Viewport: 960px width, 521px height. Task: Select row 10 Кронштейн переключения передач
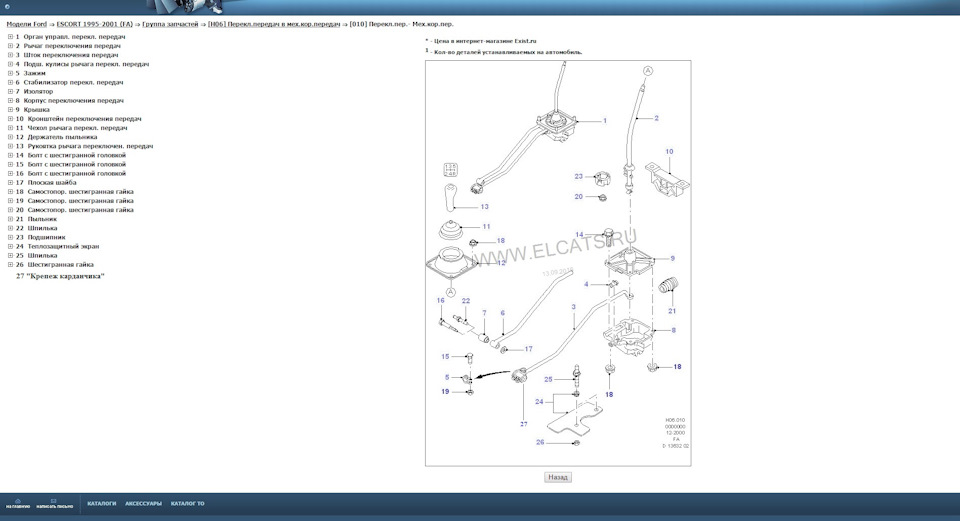[78, 119]
